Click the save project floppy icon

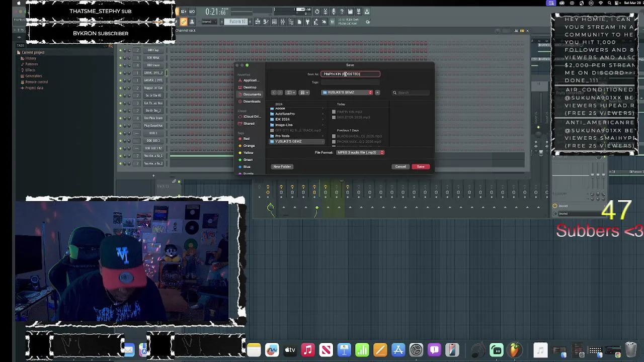click(x=350, y=12)
